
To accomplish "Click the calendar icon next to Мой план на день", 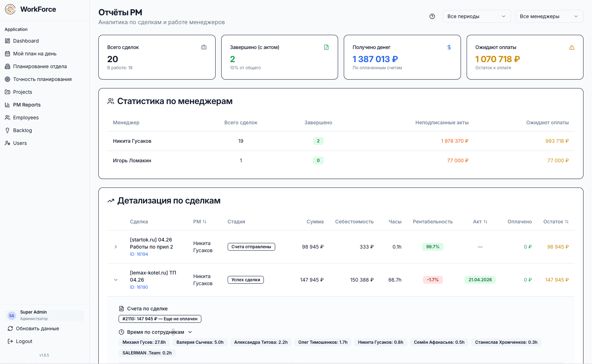I will click(x=7, y=54).
